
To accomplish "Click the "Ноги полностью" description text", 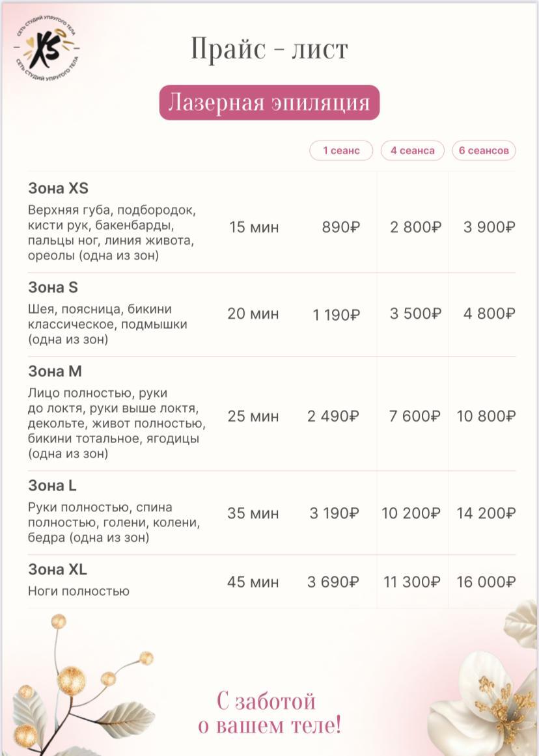I will (79, 591).
